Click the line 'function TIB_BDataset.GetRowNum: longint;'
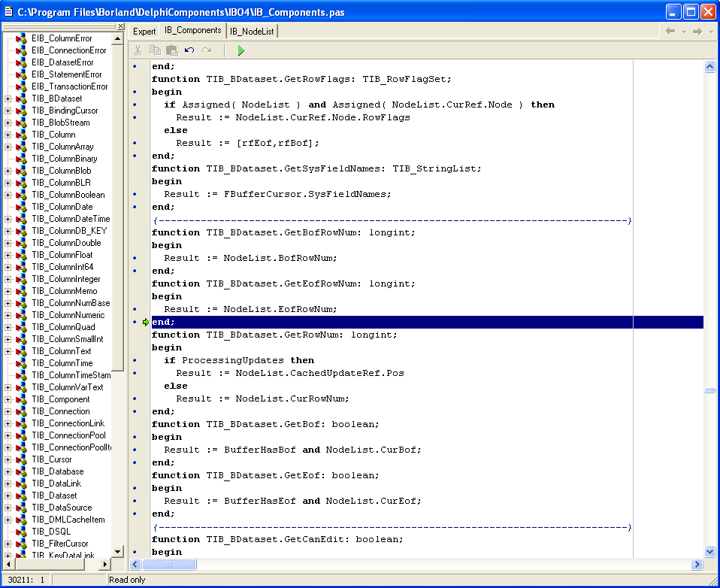The height and width of the screenshot is (588, 720). click(274, 335)
